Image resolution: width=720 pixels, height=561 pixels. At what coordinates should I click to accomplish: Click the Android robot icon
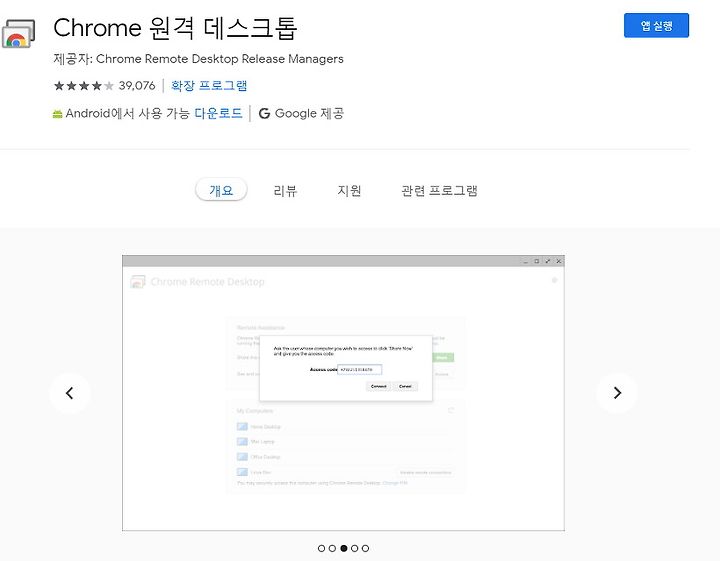[57, 114]
